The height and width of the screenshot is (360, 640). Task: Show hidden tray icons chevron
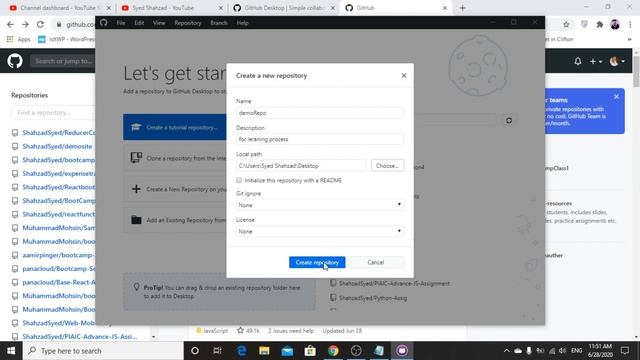tap(507, 351)
